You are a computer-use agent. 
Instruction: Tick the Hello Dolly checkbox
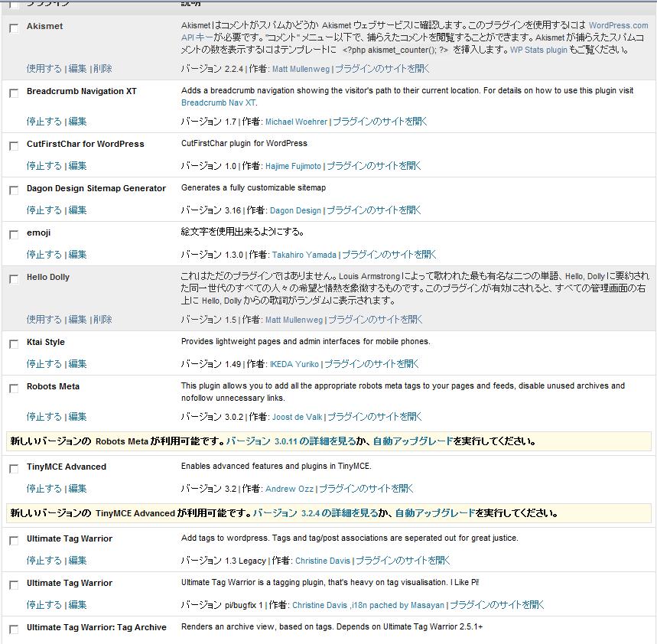[14, 279]
